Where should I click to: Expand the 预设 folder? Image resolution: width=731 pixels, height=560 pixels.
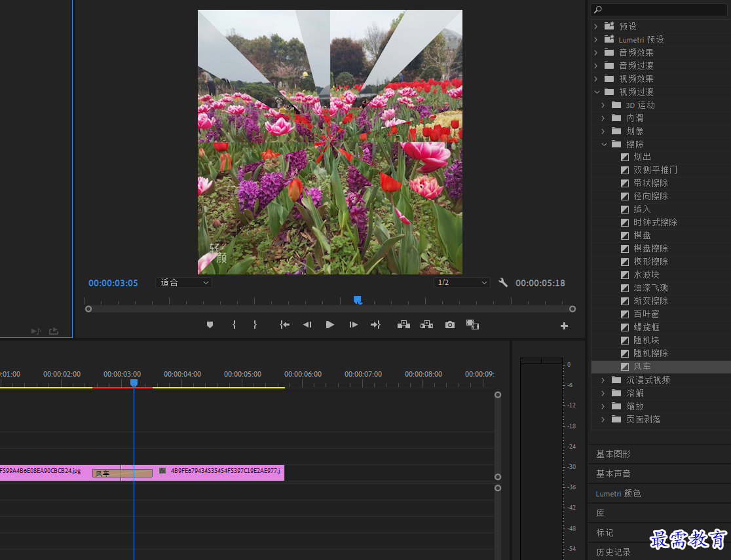coord(596,27)
